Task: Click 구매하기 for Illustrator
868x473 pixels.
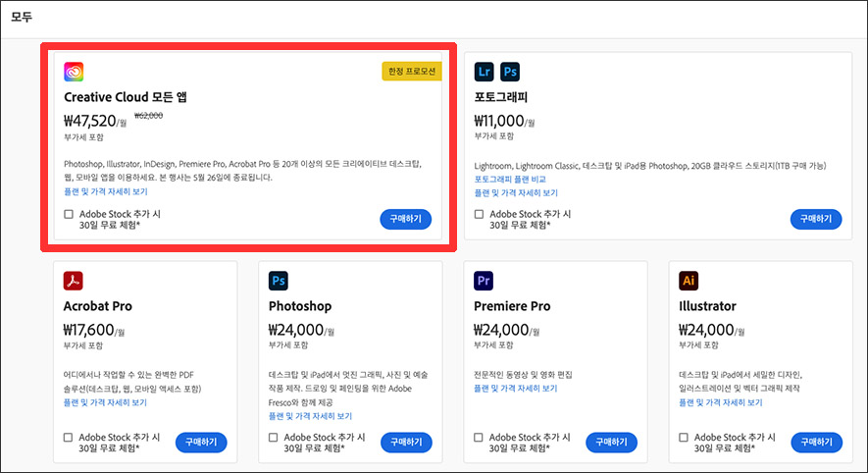Action: [817, 442]
